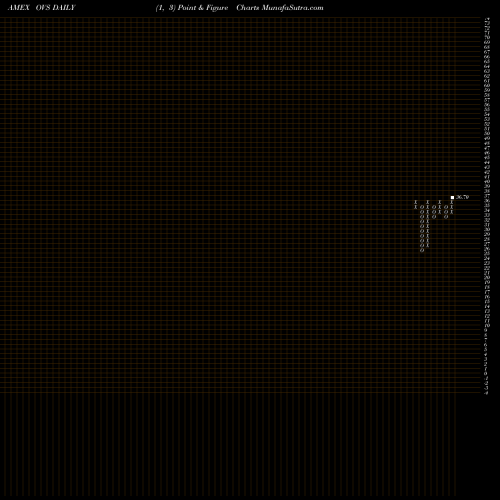Click the lowest O in the longest O column

tap(422, 250)
